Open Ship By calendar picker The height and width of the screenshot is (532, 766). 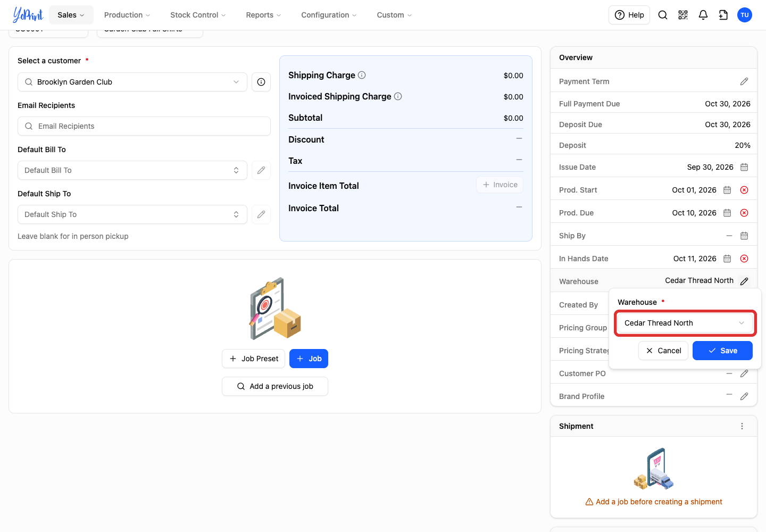pos(744,236)
